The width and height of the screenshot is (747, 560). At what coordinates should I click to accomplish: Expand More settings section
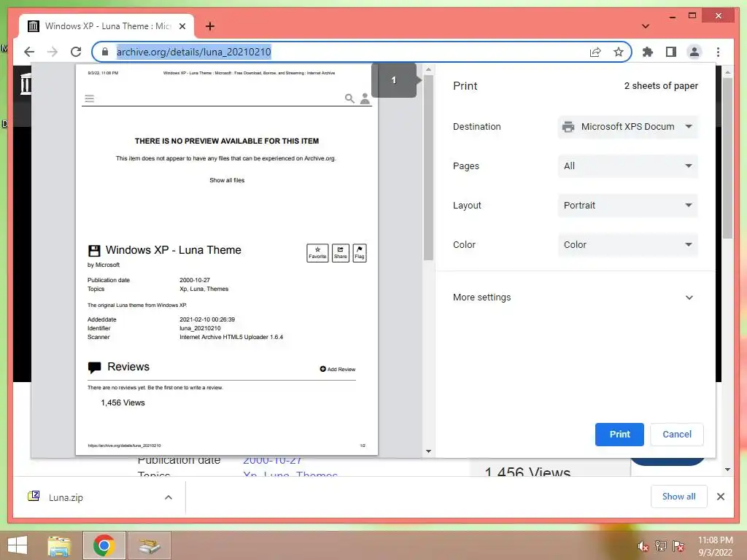tap(573, 297)
